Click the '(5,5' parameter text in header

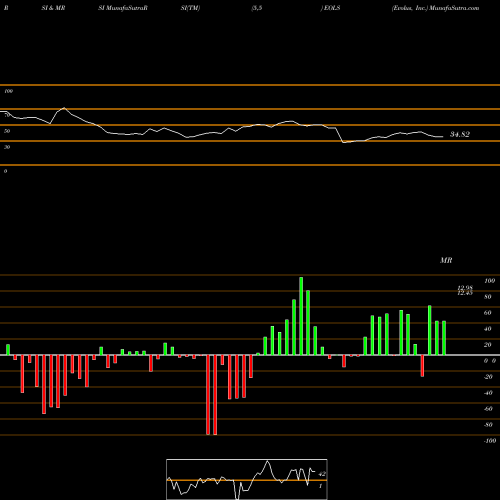[257, 8]
